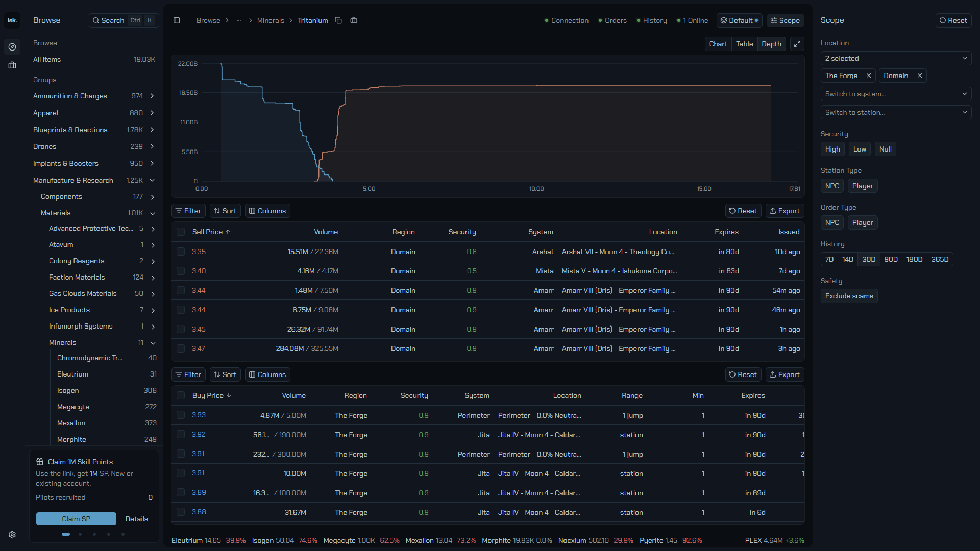Open Filter for the buy orders table

188,374
